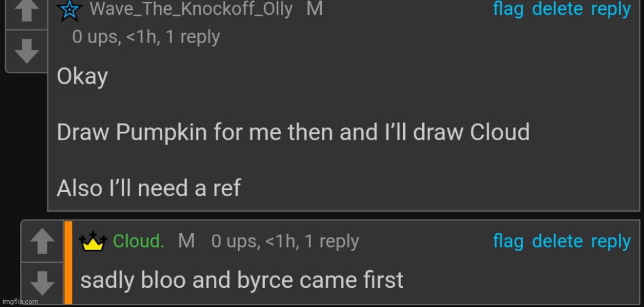Click the M badge after Wave_The_Knockoff_Olly
Viewport: 644px width, 307px height.
pos(314,10)
